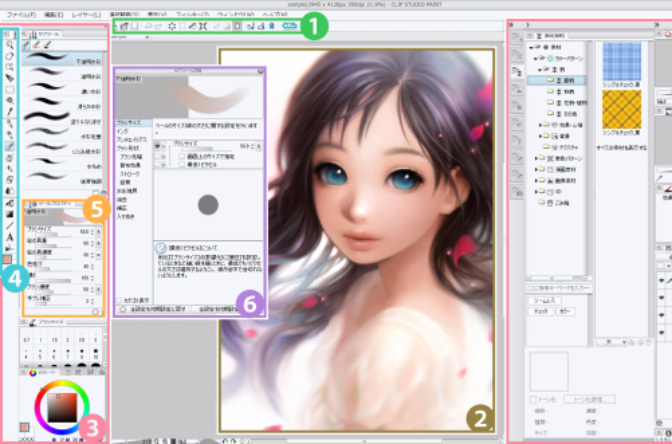Image resolution: width=672 pixels, height=444 pixels.
Task: Select the Pen tool in tool palette
Action: click(x=9, y=124)
